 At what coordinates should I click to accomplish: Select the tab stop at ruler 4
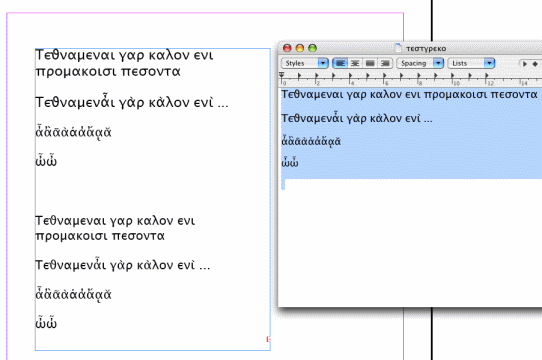[x=350, y=76]
